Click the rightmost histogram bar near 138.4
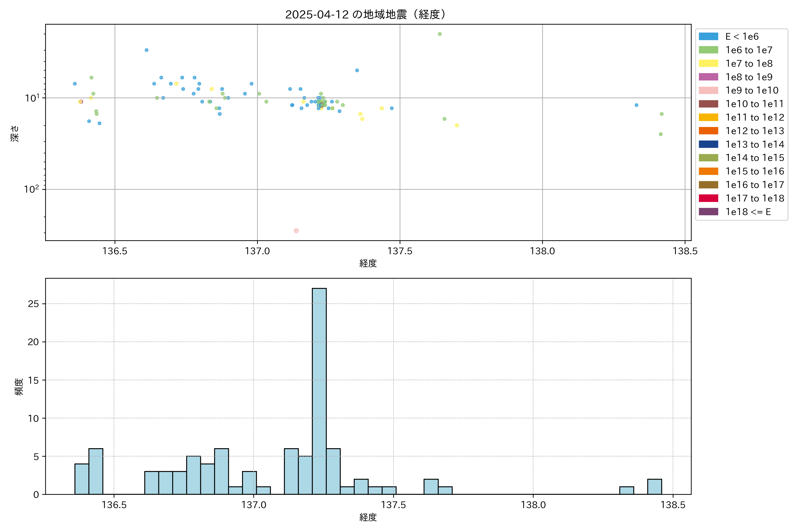Image resolution: width=798 pixels, height=532 pixels. point(655,487)
